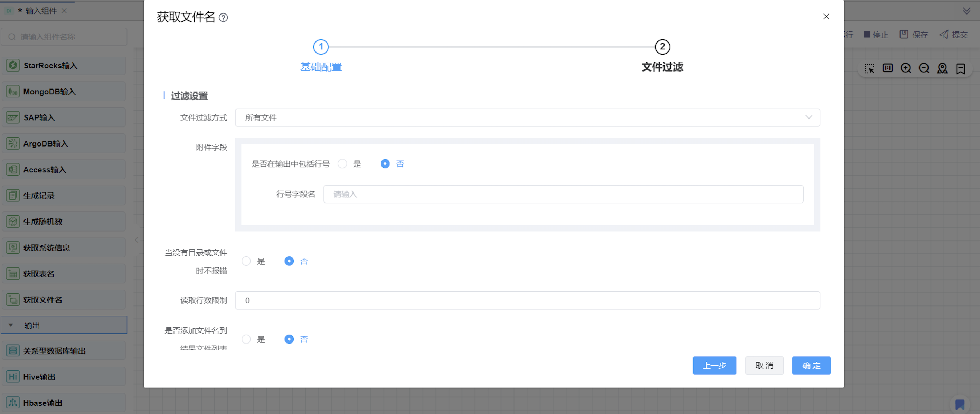Click the help question mark icon beside 获取文件名
The height and width of the screenshot is (414, 980).
[223, 18]
